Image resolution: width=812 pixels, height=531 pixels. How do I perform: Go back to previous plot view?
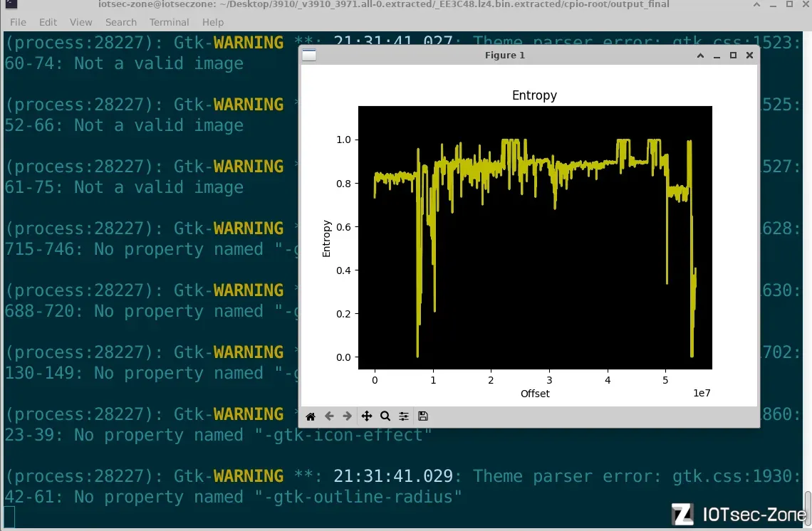point(329,416)
